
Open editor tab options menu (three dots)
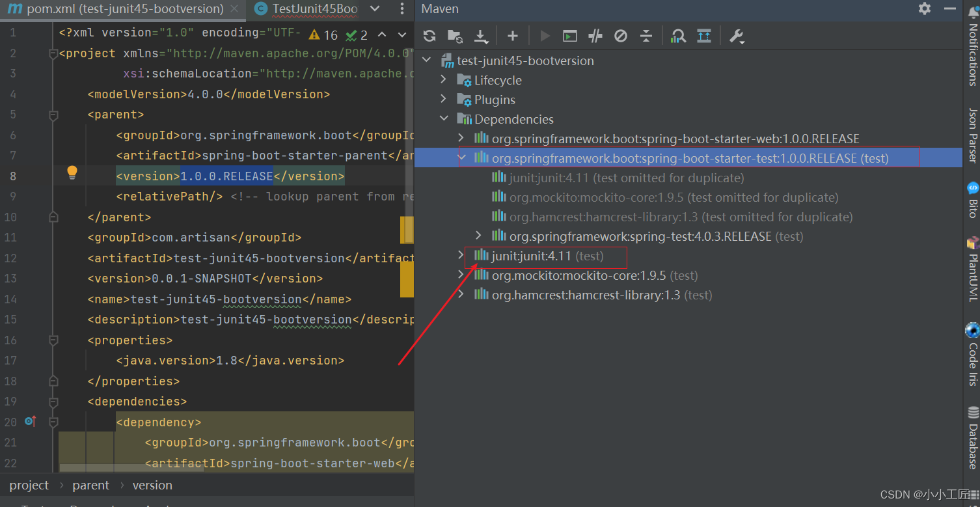(x=401, y=9)
